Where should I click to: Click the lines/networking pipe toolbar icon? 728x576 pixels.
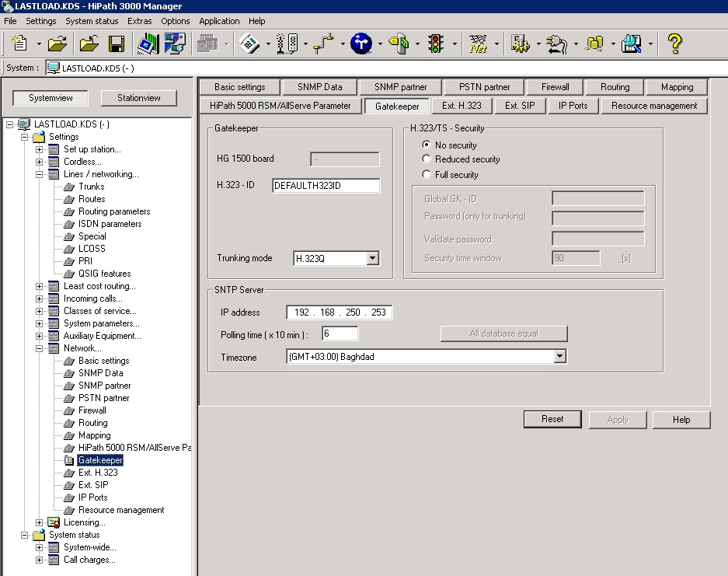pos(324,44)
